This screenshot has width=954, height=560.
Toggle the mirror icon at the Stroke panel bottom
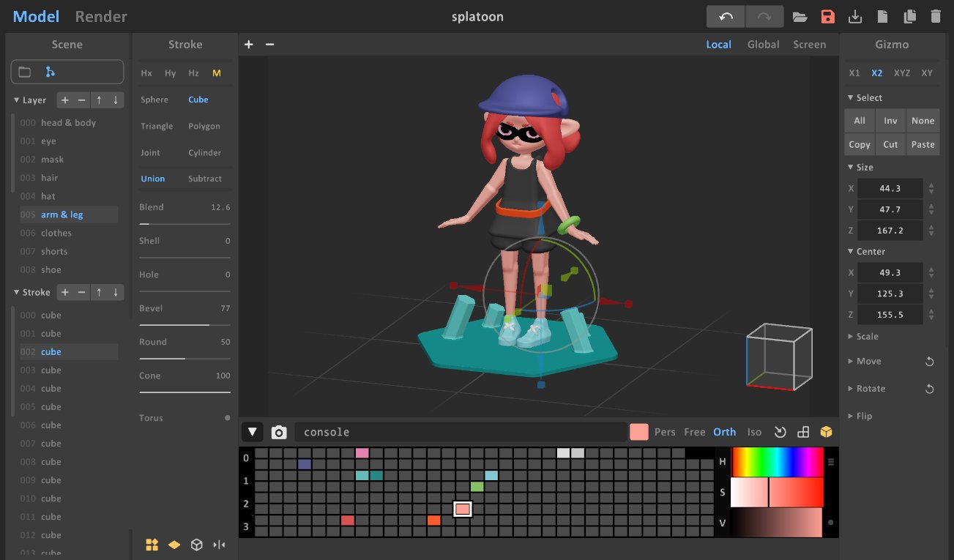(x=219, y=545)
